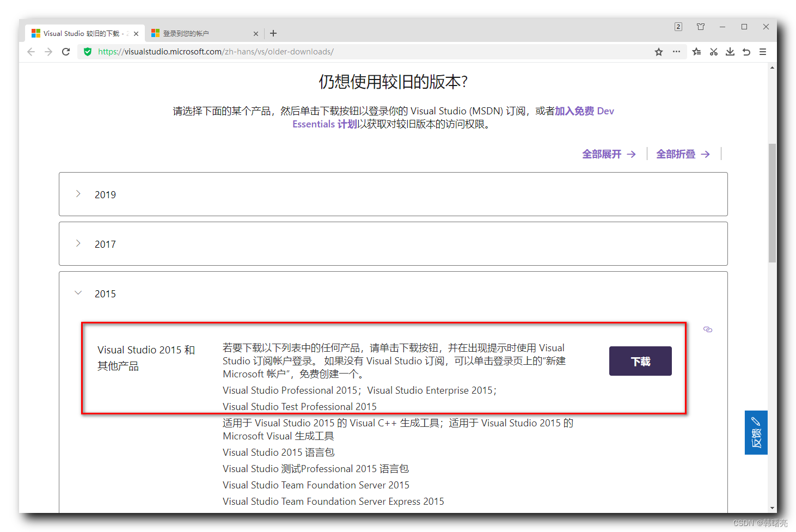Click the security shield in the address bar
Image resolution: width=796 pixels, height=532 pixels.
(88, 52)
